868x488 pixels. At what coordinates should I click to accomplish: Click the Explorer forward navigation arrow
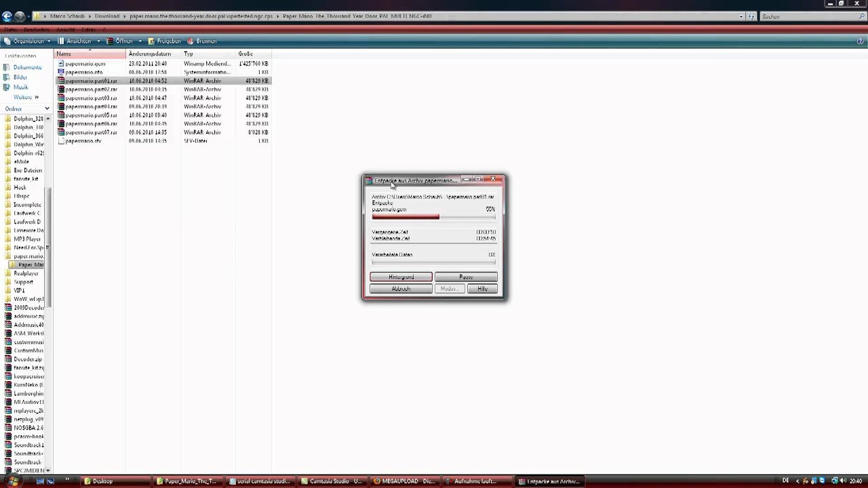(x=20, y=16)
